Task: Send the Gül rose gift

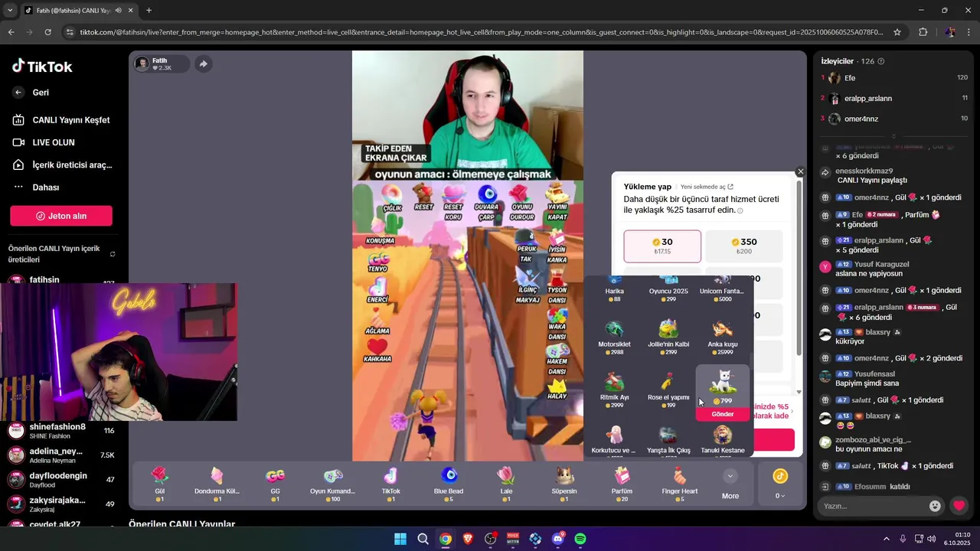Action: (x=159, y=484)
